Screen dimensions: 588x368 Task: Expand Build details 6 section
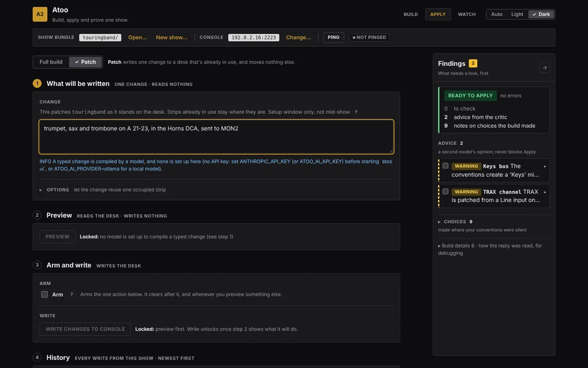pyautogui.click(x=490, y=249)
